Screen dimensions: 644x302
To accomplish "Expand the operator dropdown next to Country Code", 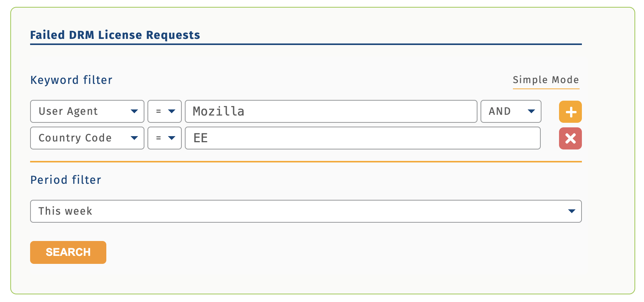I will [x=164, y=138].
